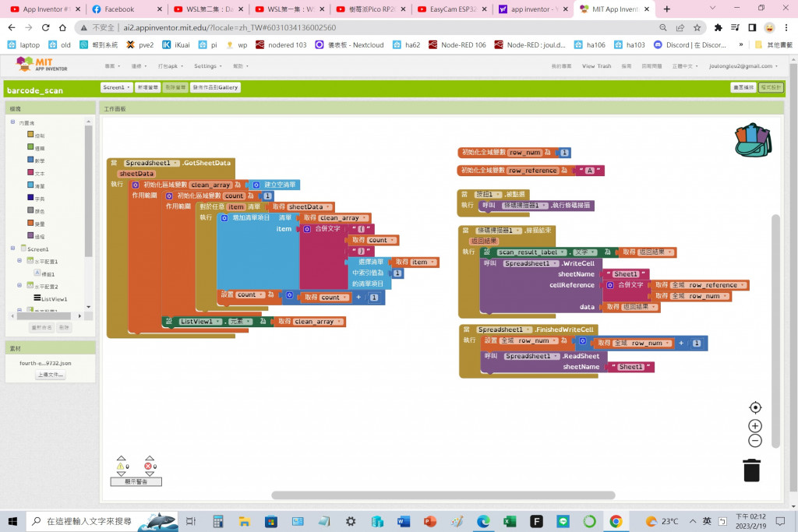798x532 pixels.
Task: Open the scan_result_label dropdown in set block
Action: point(531,252)
